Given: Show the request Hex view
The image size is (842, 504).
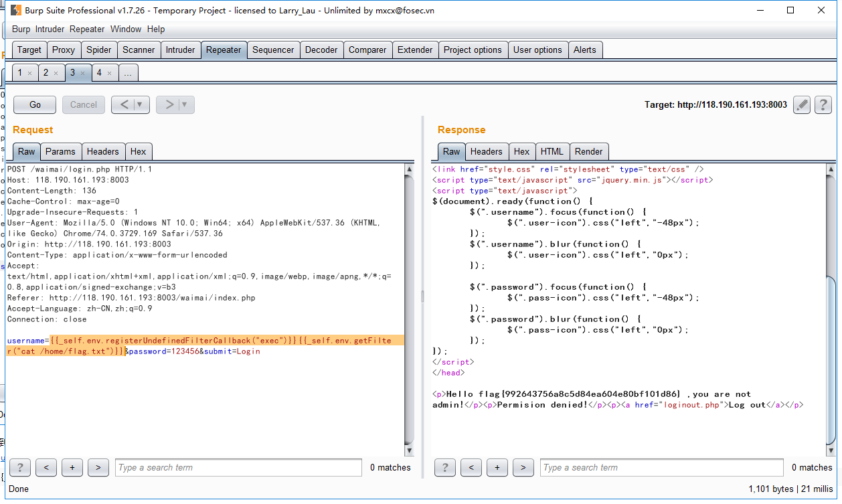Looking at the screenshot, I should [x=139, y=151].
